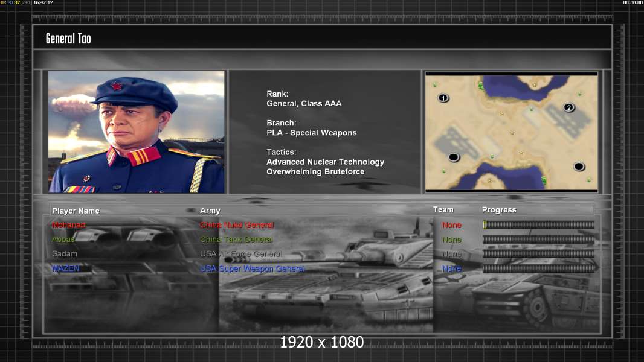Select player name Mohanad in the list
This screenshot has height=362, width=644.
click(x=68, y=225)
